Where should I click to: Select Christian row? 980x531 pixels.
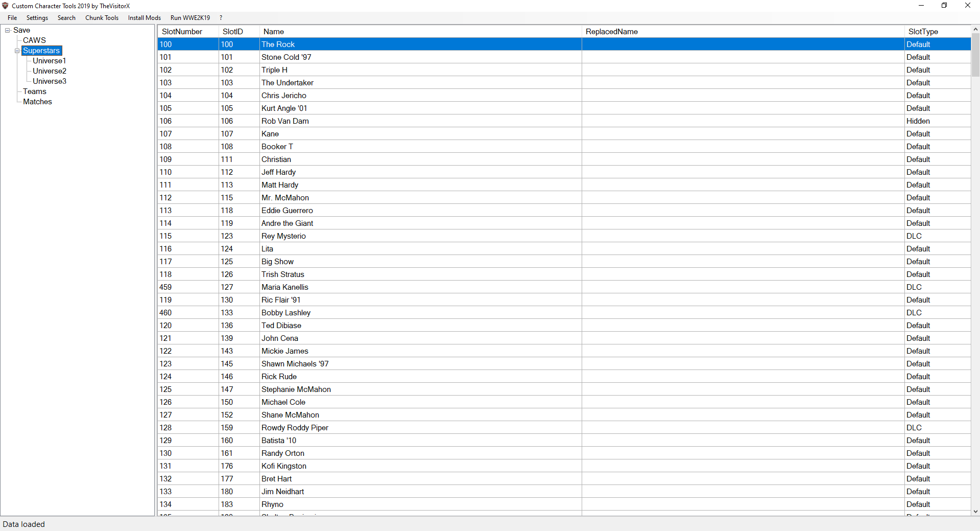click(x=564, y=159)
